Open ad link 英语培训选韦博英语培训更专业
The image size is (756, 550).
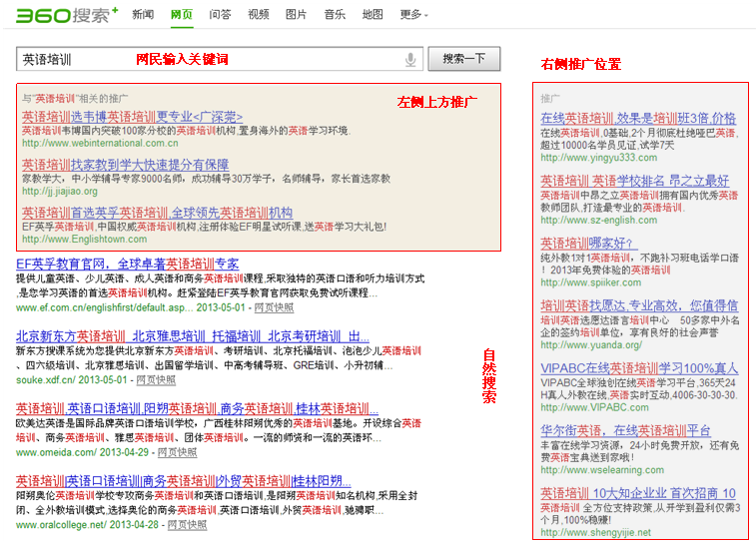(x=132, y=117)
